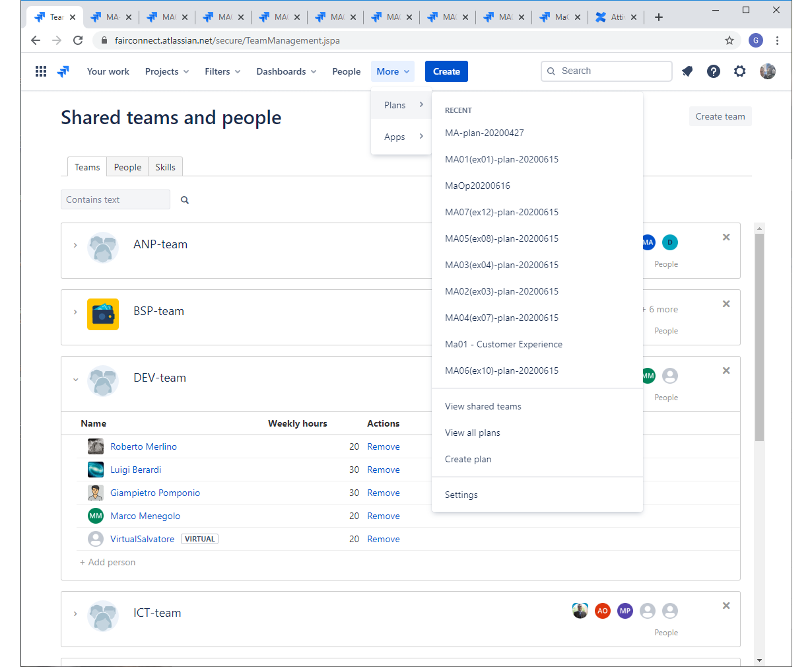Click the Create team button
This screenshot has height=667, width=812.
(x=720, y=116)
